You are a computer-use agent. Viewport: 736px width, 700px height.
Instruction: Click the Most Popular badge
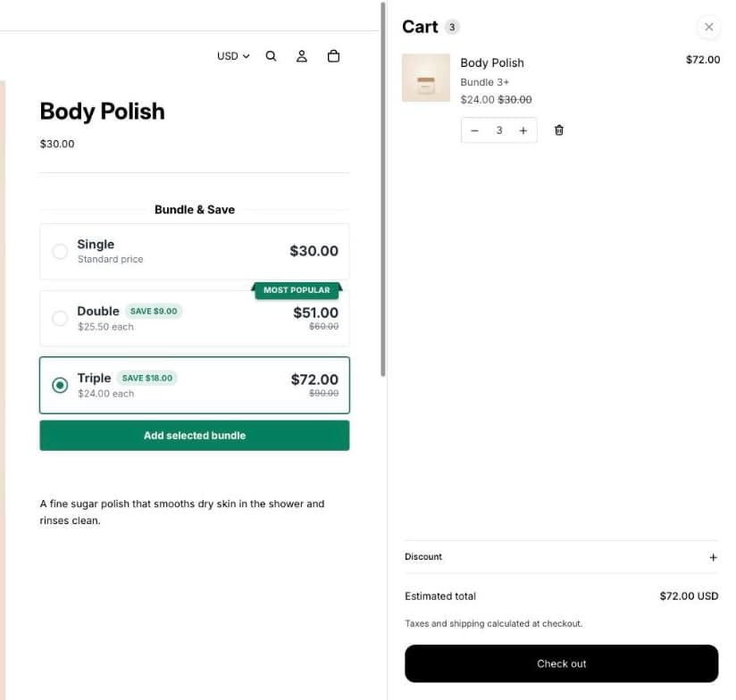[297, 290]
